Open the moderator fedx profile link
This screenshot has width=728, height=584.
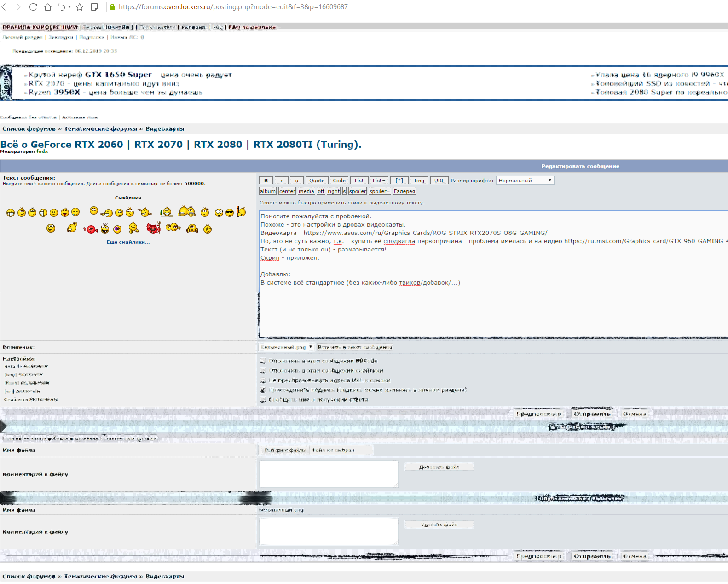point(42,151)
